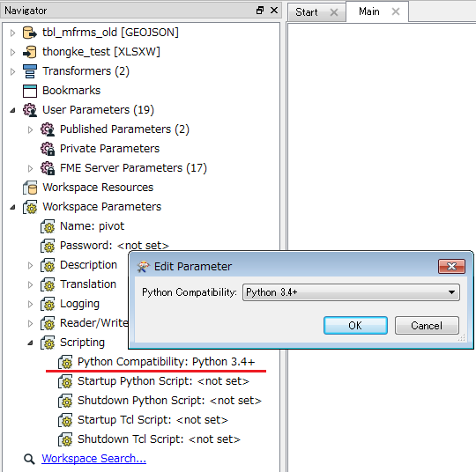Click the Workspace Search magnifier icon
The image size is (476, 472).
pyautogui.click(x=29, y=459)
